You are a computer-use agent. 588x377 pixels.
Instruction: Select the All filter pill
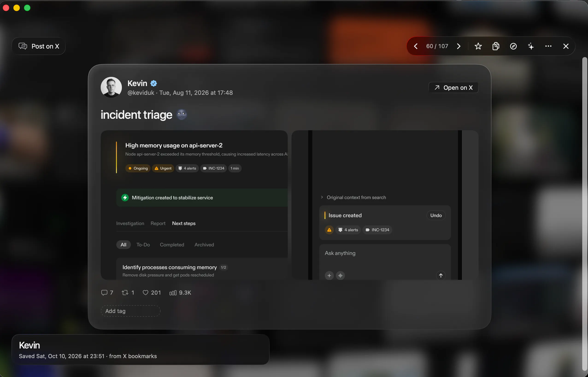pyautogui.click(x=123, y=245)
